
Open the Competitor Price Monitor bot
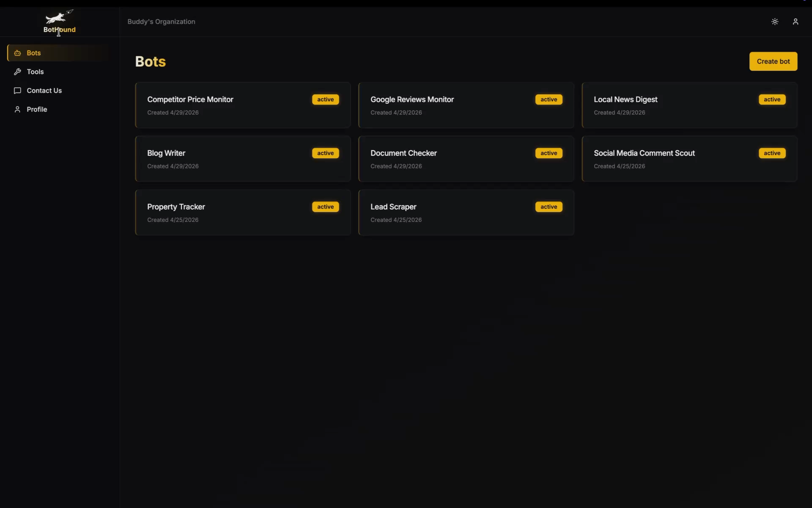click(x=243, y=105)
